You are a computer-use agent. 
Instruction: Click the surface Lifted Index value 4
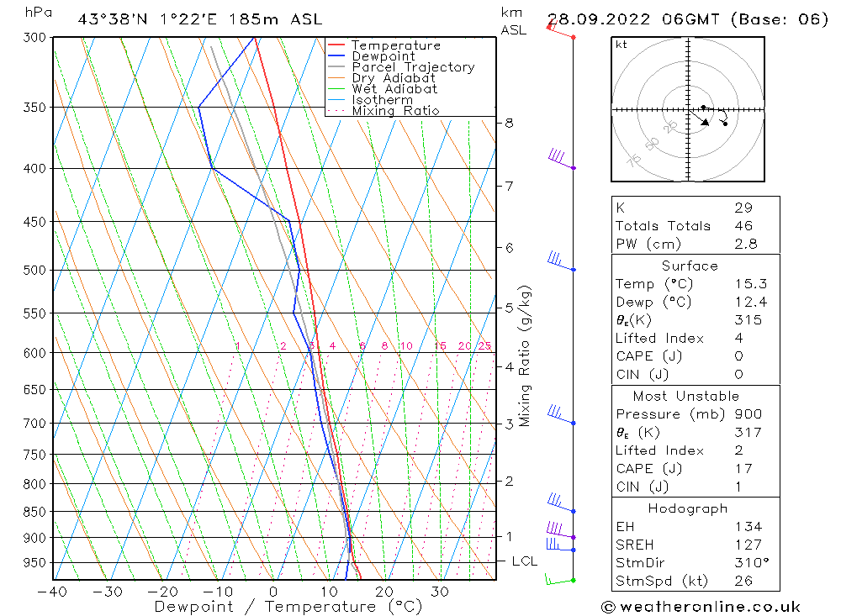(x=739, y=339)
